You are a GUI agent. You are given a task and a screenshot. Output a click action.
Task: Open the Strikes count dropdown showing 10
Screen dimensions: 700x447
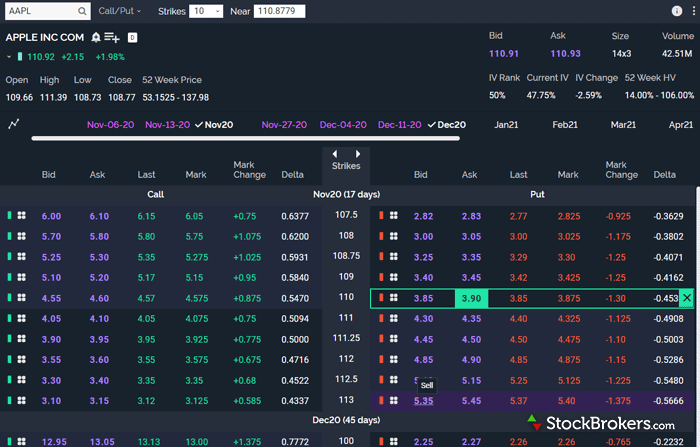click(x=206, y=11)
